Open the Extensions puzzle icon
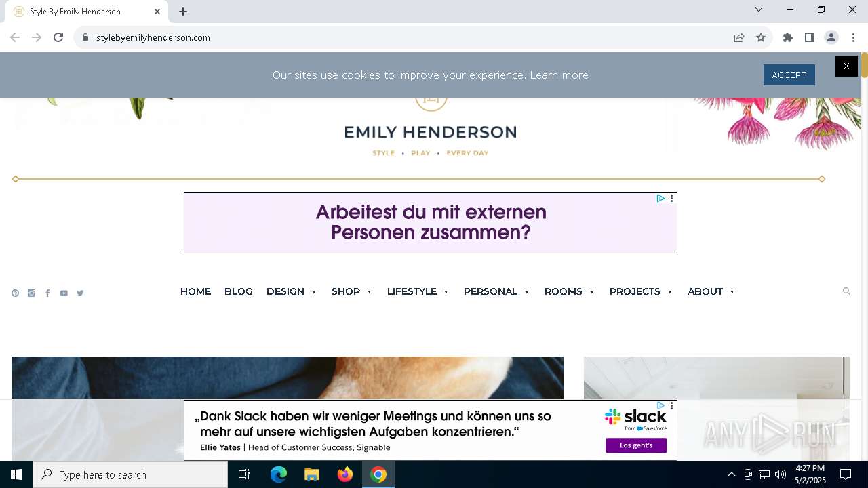This screenshot has height=488, width=868. [788, 37]
